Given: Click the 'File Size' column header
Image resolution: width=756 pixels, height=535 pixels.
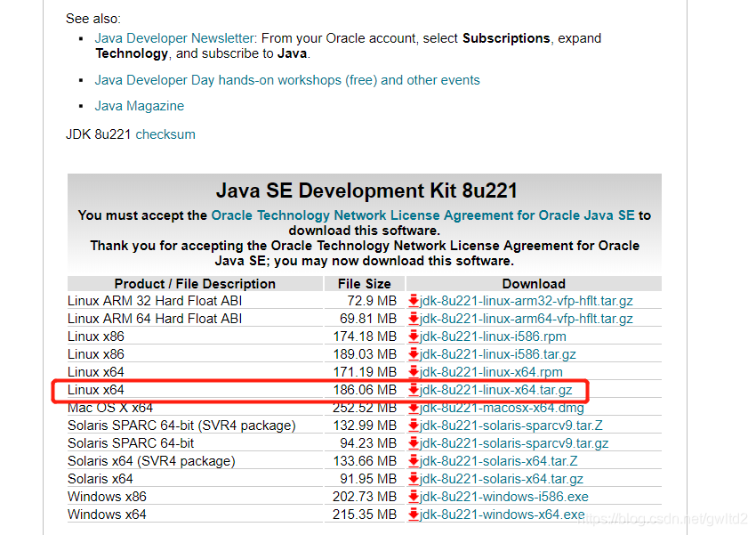Looking at the screenshot, I should click(365, 284).
